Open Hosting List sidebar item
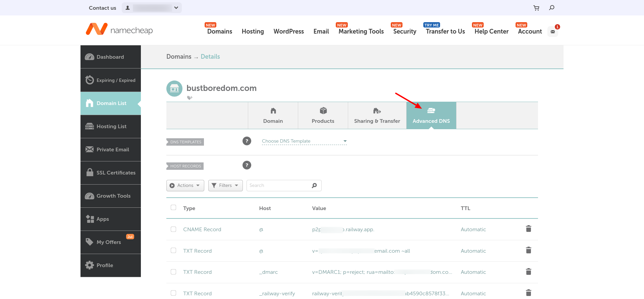644x299 pixels. point(111,126)
